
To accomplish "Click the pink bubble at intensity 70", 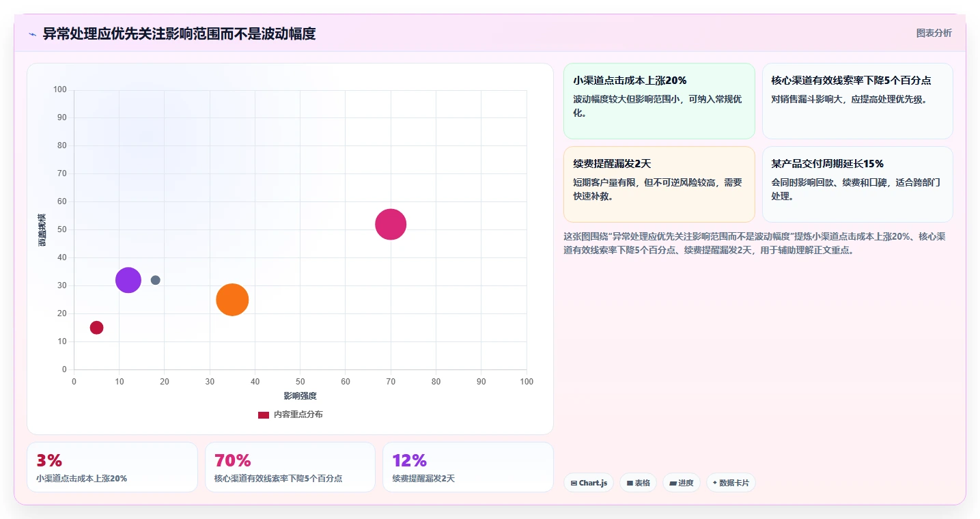I will (x=391, y=224).
